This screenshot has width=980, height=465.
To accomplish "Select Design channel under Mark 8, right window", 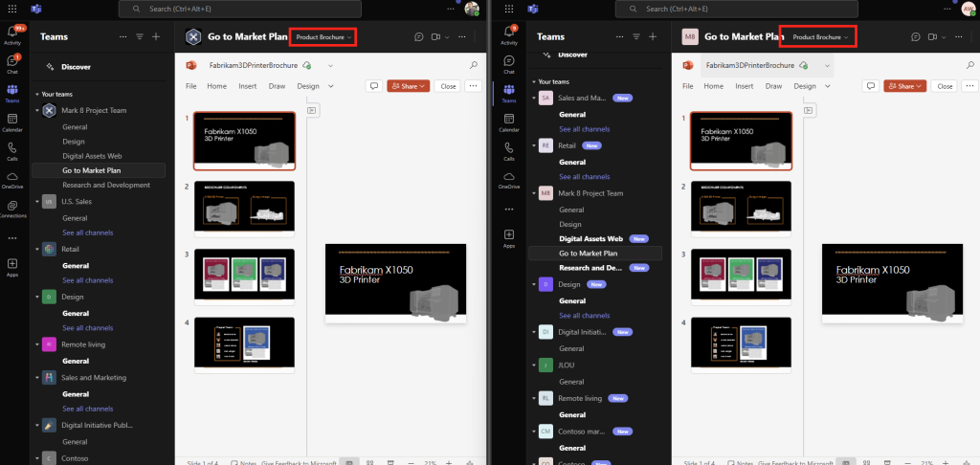I will coord(570,225).
